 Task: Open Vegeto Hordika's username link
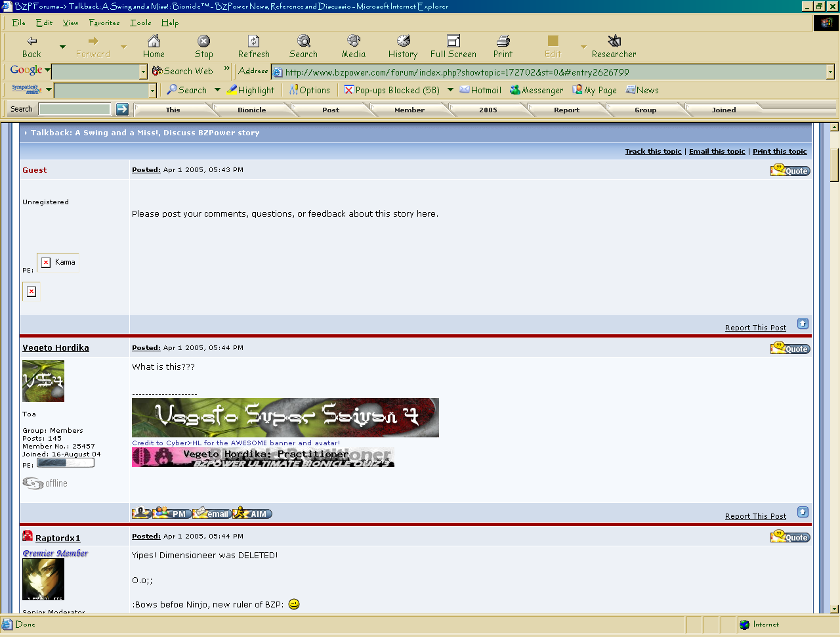[56, 348]
